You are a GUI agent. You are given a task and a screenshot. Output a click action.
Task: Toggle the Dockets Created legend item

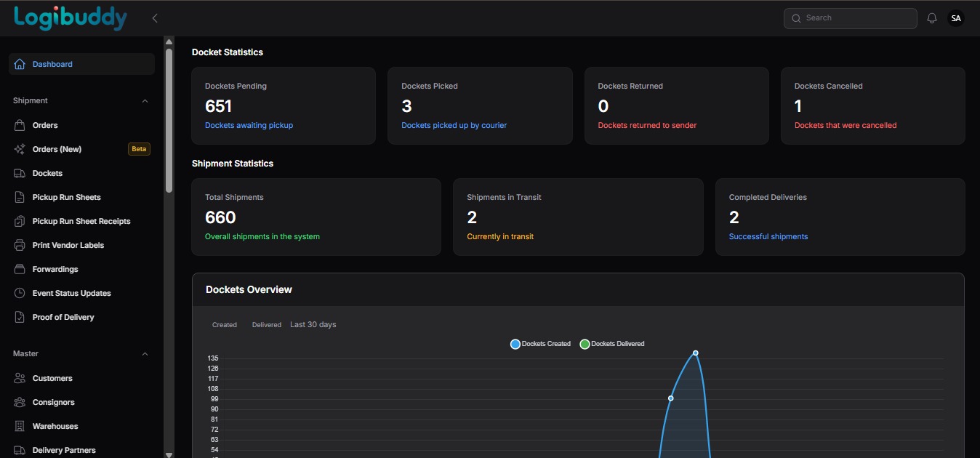pyautogui.click(x=540, y=344)
